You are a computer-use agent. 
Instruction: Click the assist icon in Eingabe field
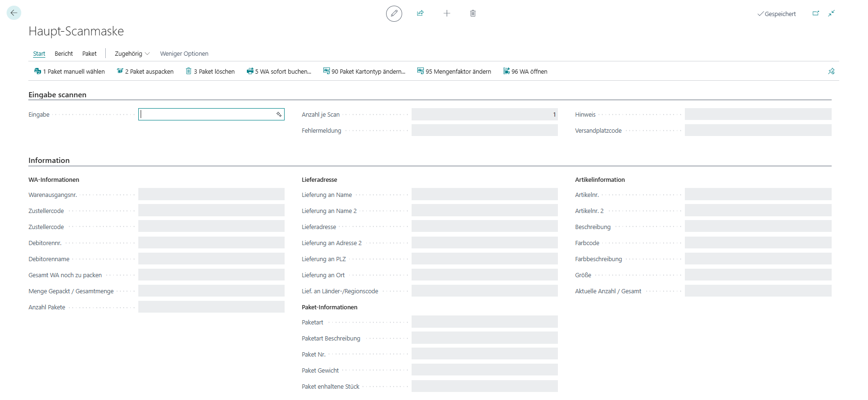coord(279,114)
